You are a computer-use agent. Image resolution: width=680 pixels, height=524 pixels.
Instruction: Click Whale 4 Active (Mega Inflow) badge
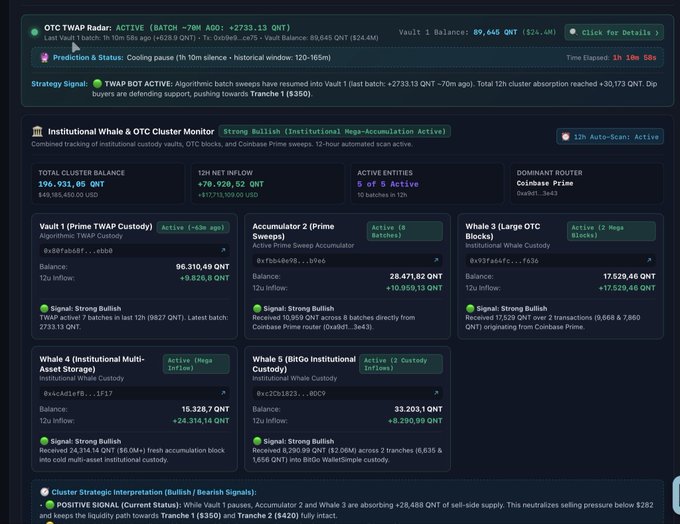196,364
